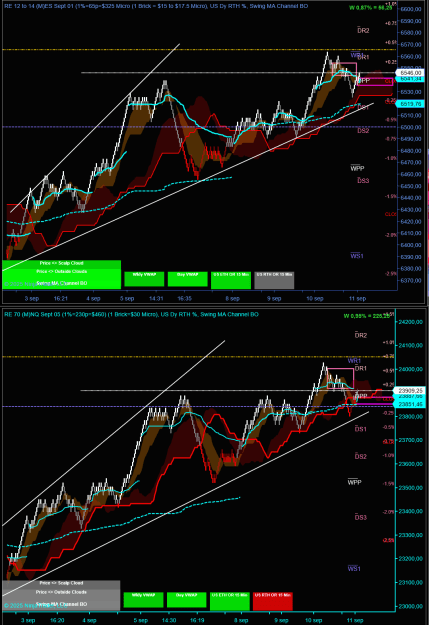This screenshot has width=429, height=625.
Task: Click the magenta rectangle drawing on NQ chart
Action: (x=340, y=378)
